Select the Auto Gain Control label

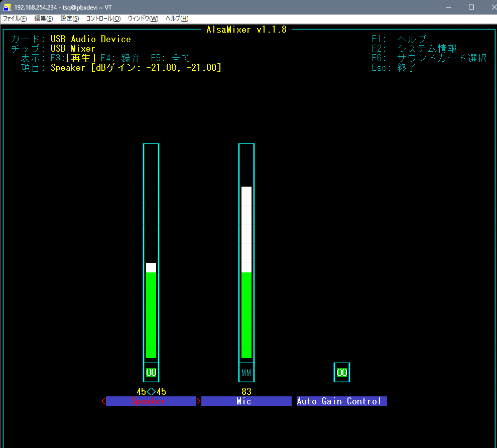[x=341, y=401]
